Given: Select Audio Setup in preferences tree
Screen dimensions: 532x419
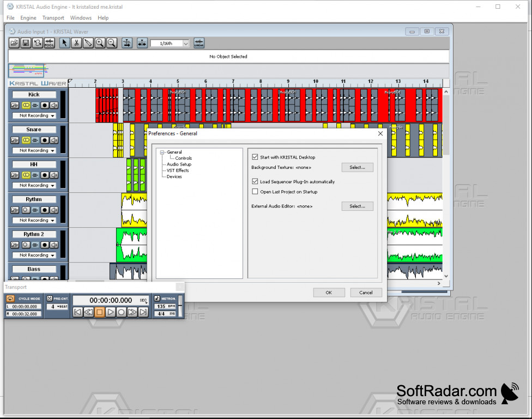Looking at the screenshot, I should [179, 164].
